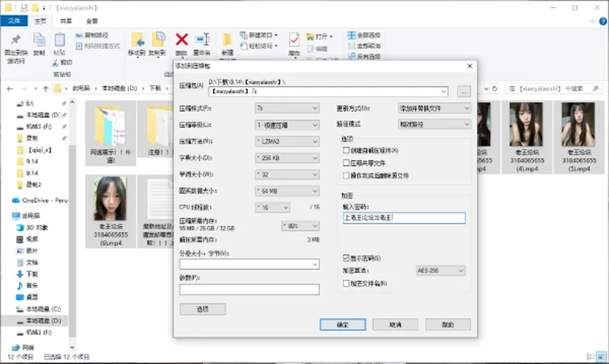Click the 确定 OK button
The width and height of the screenshot is (609, 364).
point(343,325)
